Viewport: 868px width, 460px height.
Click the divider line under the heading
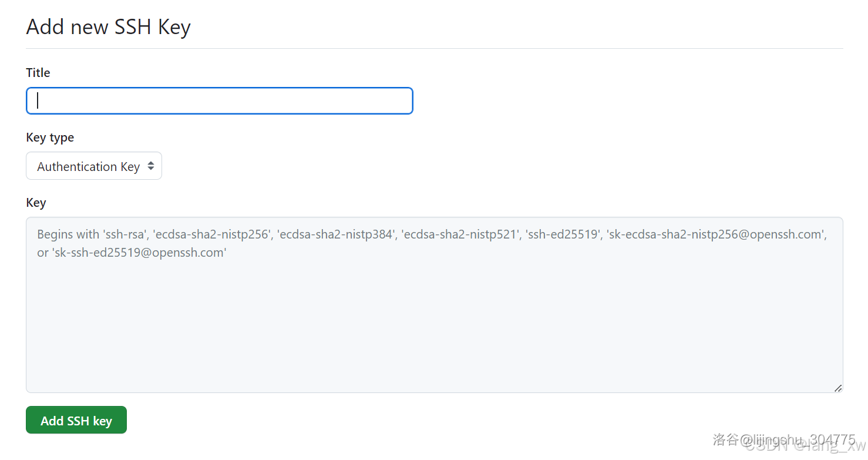435,48
